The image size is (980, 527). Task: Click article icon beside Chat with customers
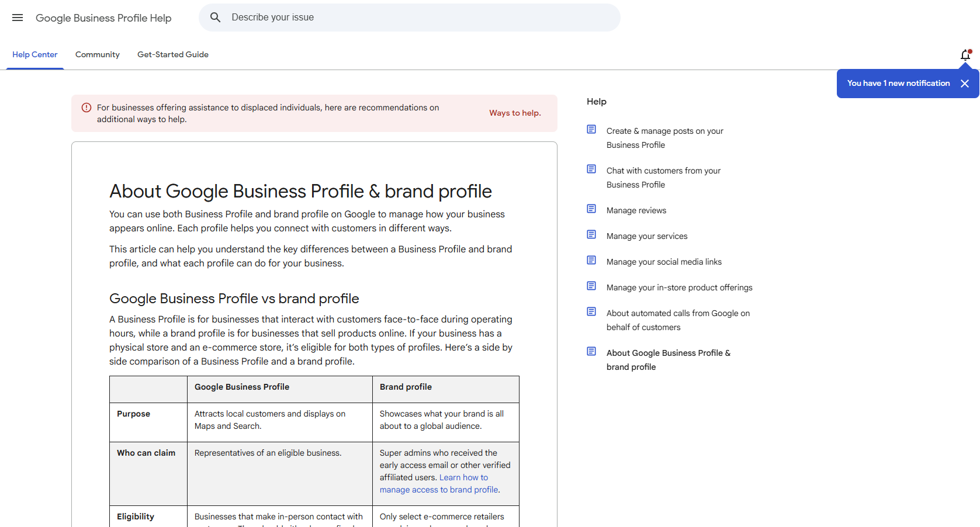pyautogui.click(x=591, y=169)
